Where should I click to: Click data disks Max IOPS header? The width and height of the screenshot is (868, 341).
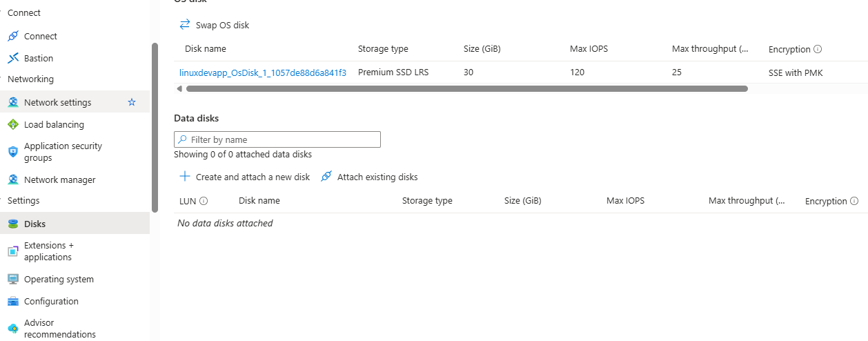point(625,201)
